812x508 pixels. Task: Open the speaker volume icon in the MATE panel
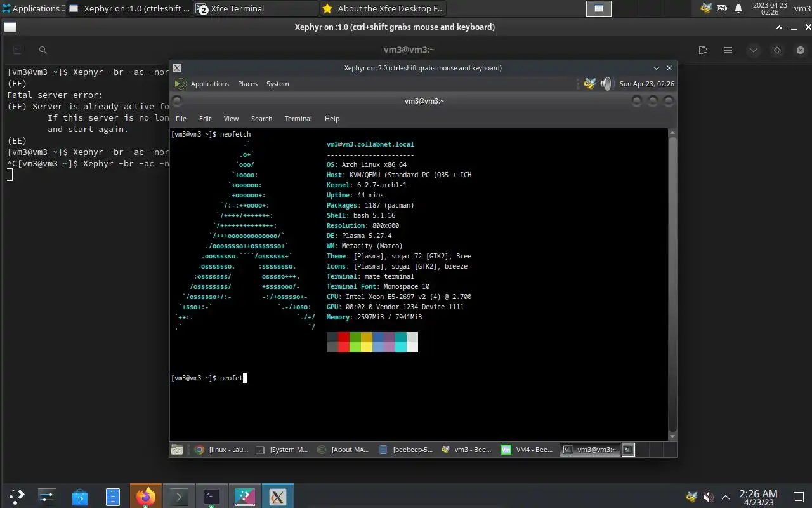tap(606, 84)
